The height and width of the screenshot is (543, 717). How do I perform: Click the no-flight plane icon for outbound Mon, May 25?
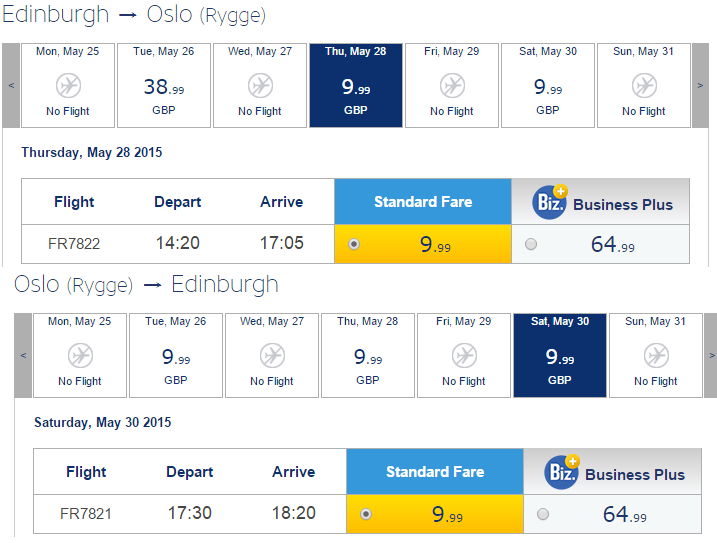point(69,86)
